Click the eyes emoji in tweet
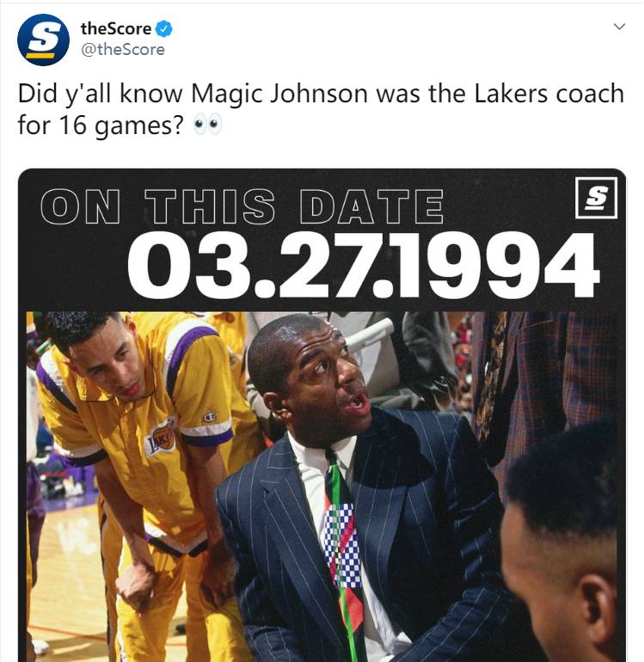The image size is (644, 662). (x=207, y=125)
